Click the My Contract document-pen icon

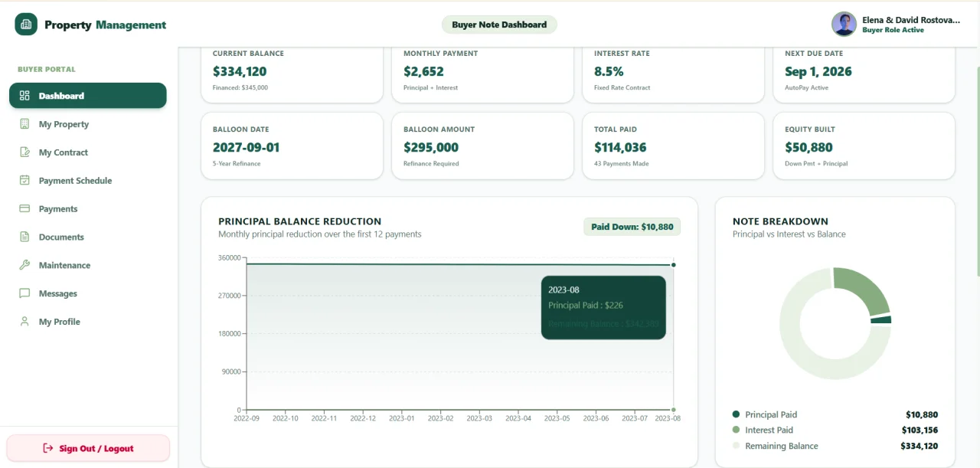pyautogui.click(x=24, y=152)
